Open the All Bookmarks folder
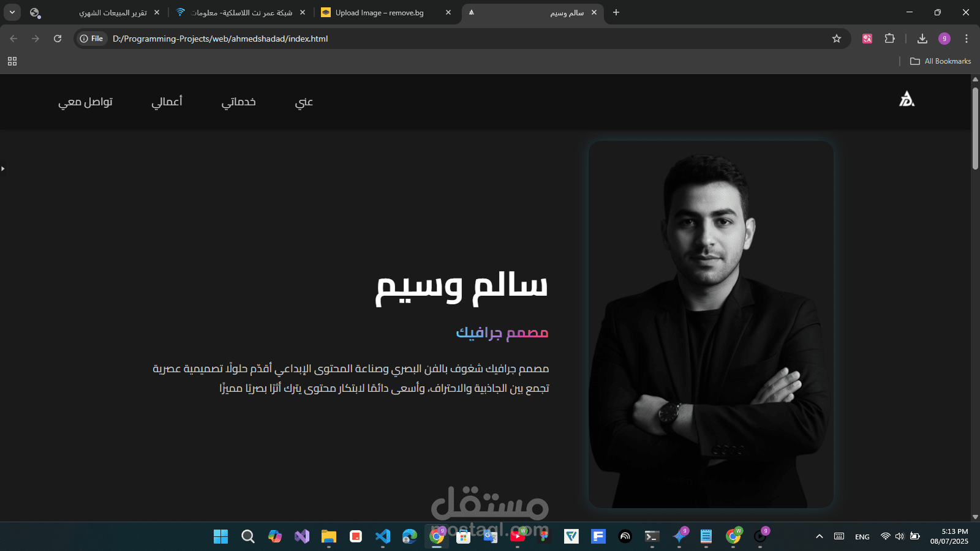This screenshot has height=551, width=980. 941,61
